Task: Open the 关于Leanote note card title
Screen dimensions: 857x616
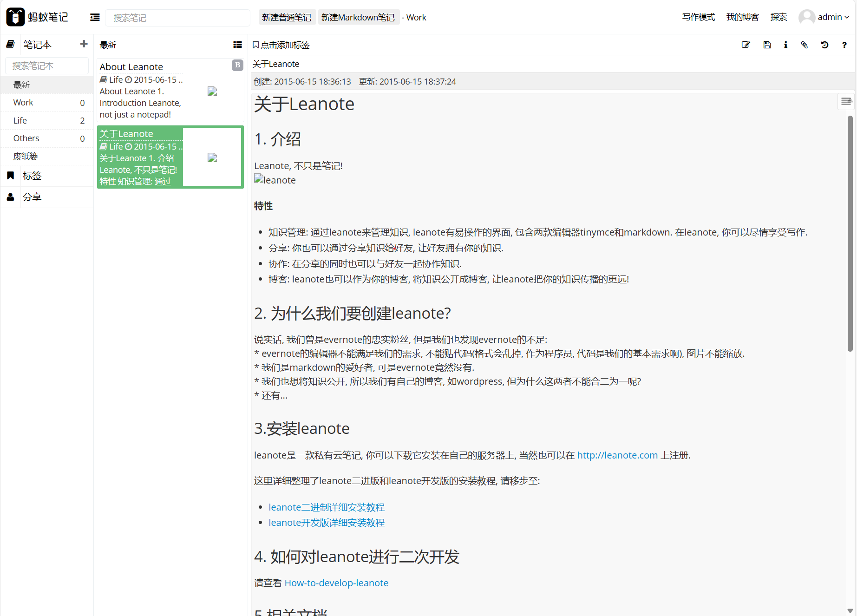Action: [x=126, y=134]
